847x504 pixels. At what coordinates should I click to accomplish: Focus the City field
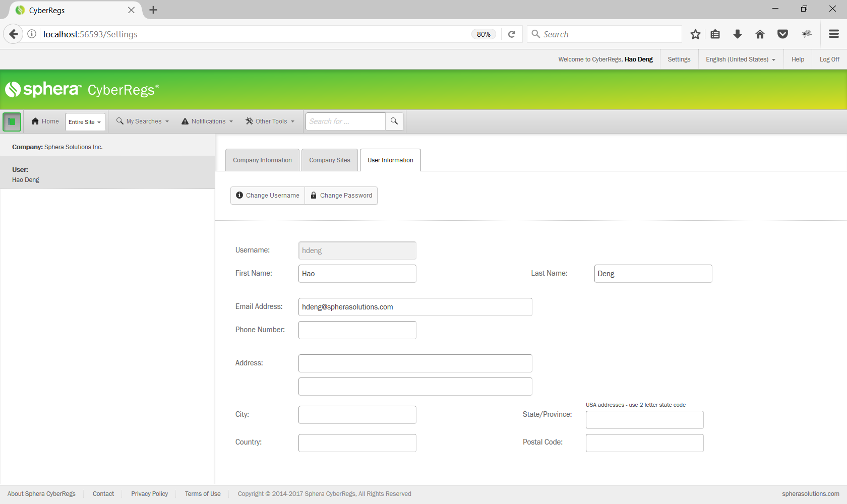[357, 415]
